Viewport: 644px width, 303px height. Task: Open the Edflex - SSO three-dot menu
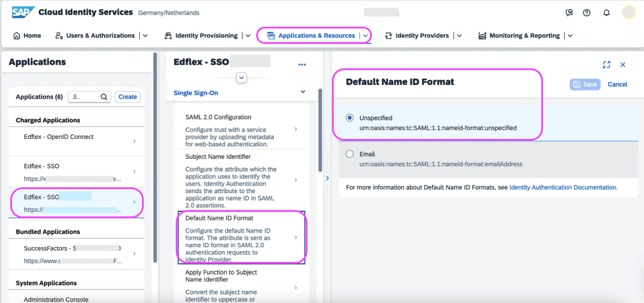[302, 65]
